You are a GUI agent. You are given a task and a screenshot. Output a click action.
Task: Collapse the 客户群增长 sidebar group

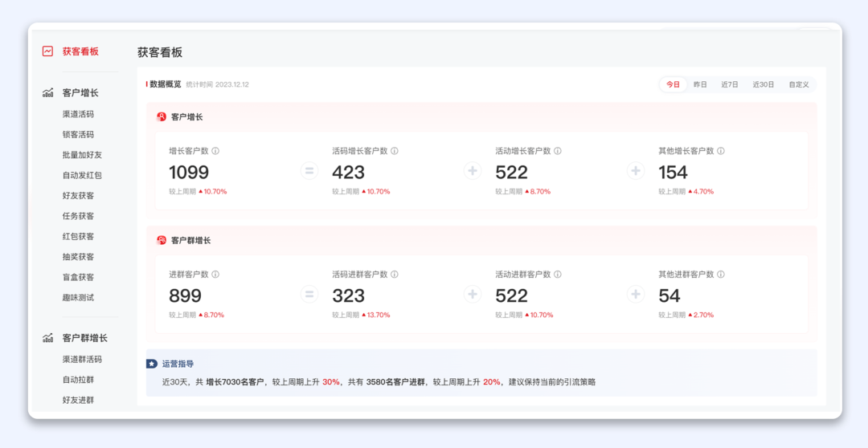point(84,338)
